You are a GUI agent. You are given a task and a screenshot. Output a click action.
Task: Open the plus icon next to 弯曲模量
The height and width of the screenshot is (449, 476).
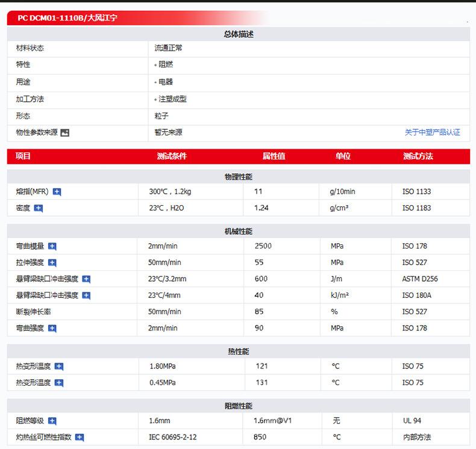click(x=52, y=246)
